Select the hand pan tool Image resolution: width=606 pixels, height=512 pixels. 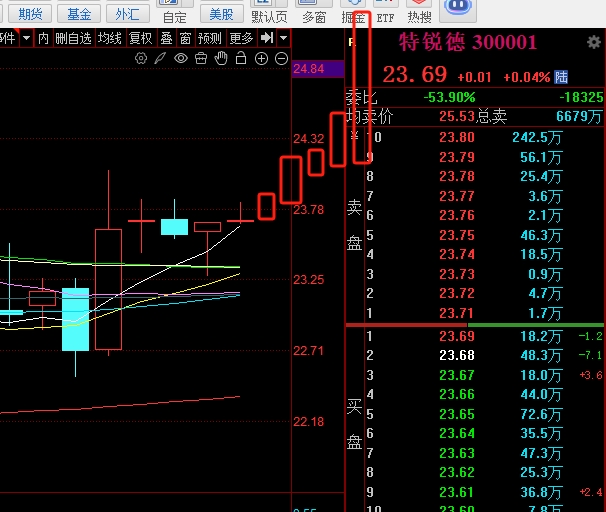221,58
